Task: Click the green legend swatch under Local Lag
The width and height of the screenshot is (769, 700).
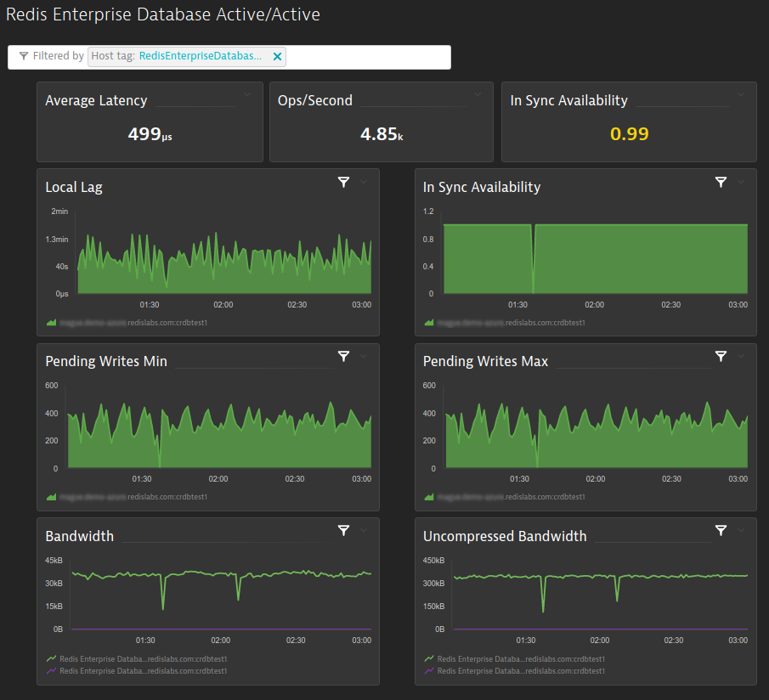Action: pos(51,323)
